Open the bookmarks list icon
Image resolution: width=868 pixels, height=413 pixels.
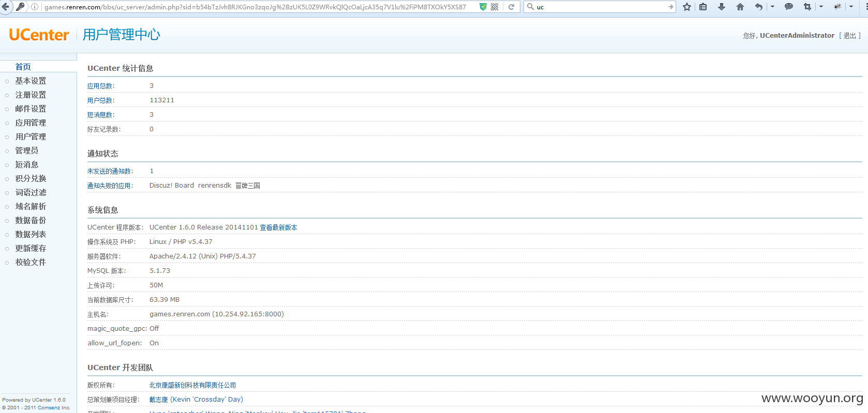pos(703,7)
